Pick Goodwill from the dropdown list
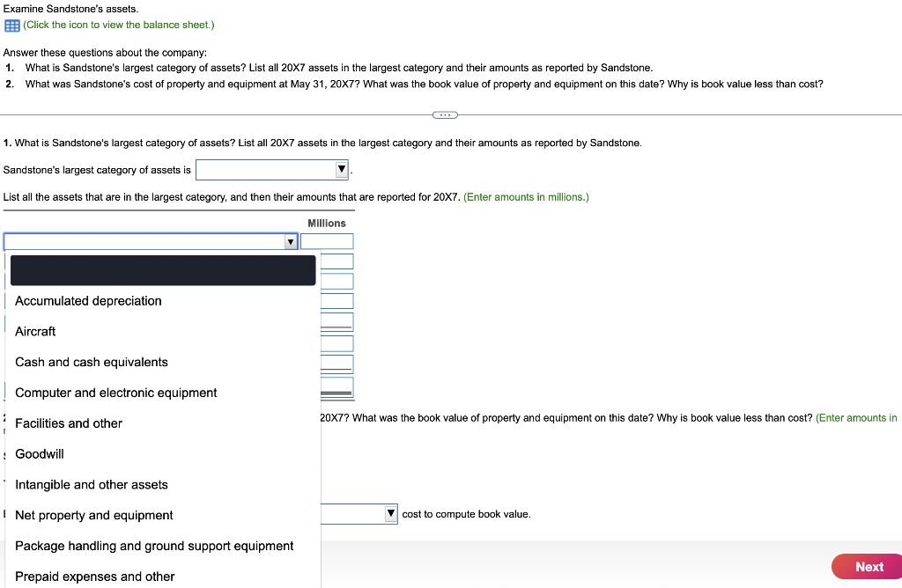The width and height of the screenshot is (902, 588). point(163,454)
